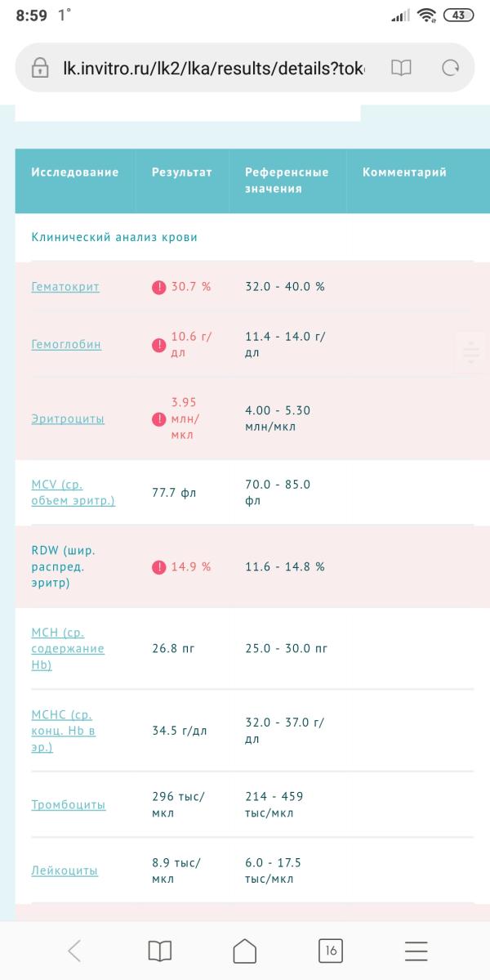Follow the Эритроциты link

click(x=68, y=418)
